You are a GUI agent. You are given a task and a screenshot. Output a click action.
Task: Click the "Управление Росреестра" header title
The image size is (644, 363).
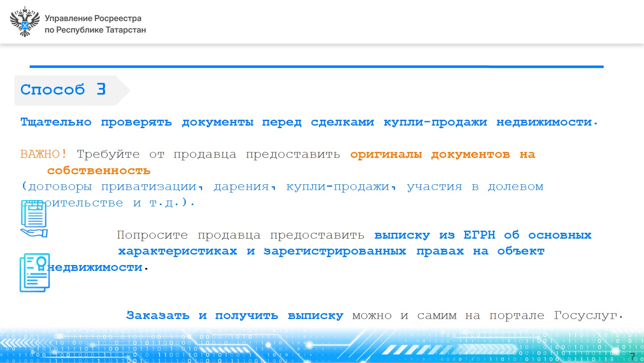pos(93,18)
